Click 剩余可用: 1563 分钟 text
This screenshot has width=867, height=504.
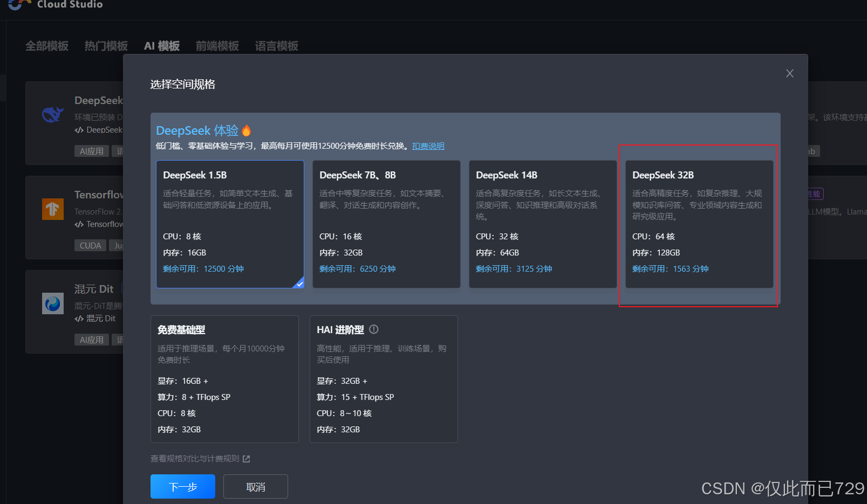click(x=671, y=269)
